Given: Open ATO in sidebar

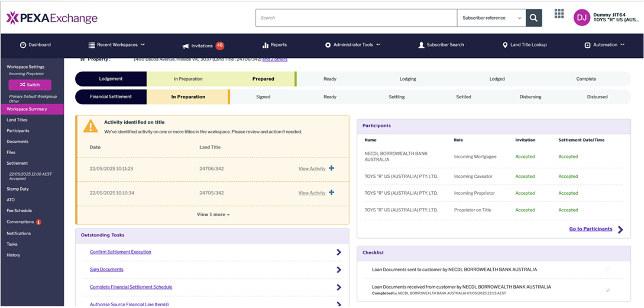Looking at the screenshot, I should point(11,200).
